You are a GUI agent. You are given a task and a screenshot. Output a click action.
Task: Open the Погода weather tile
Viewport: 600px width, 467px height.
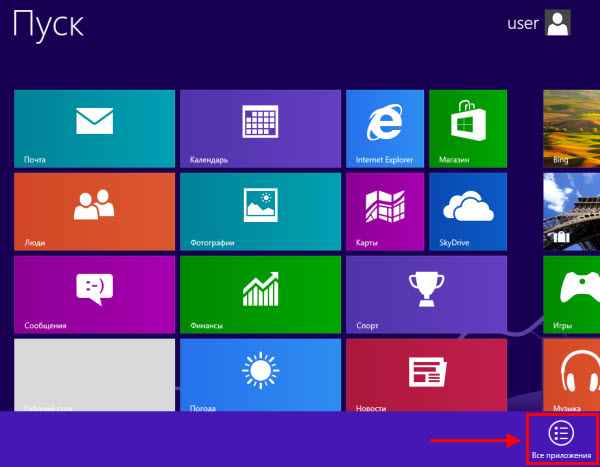pos(259,374)
